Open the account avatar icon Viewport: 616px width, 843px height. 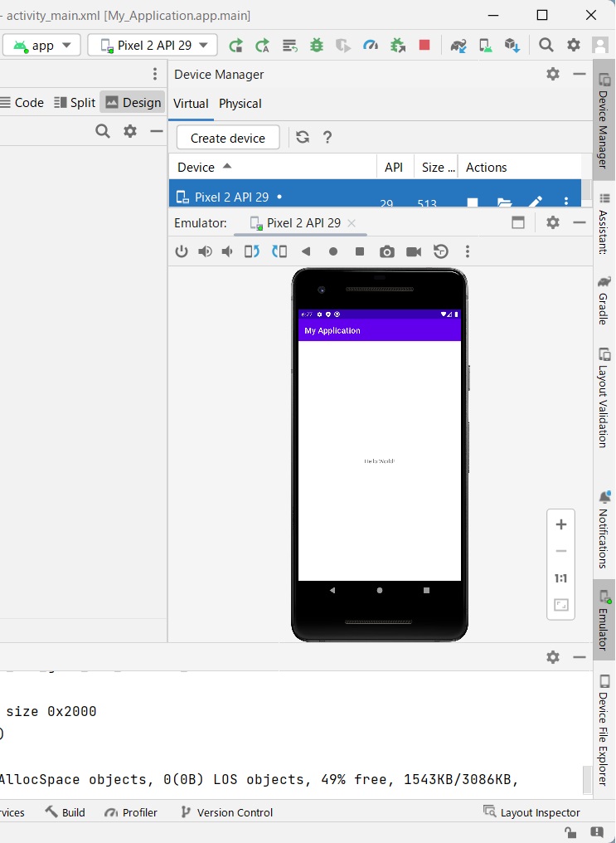point(599,45)
